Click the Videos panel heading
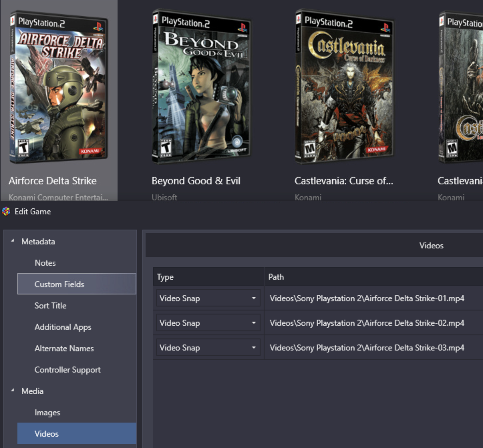483x448 pixels. [431, 245]
